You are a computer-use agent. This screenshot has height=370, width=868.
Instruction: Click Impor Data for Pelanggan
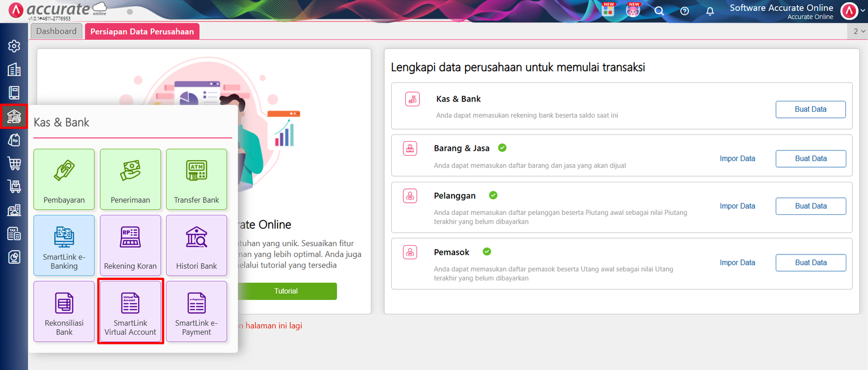pyautogui.click(x=737, y=206)
